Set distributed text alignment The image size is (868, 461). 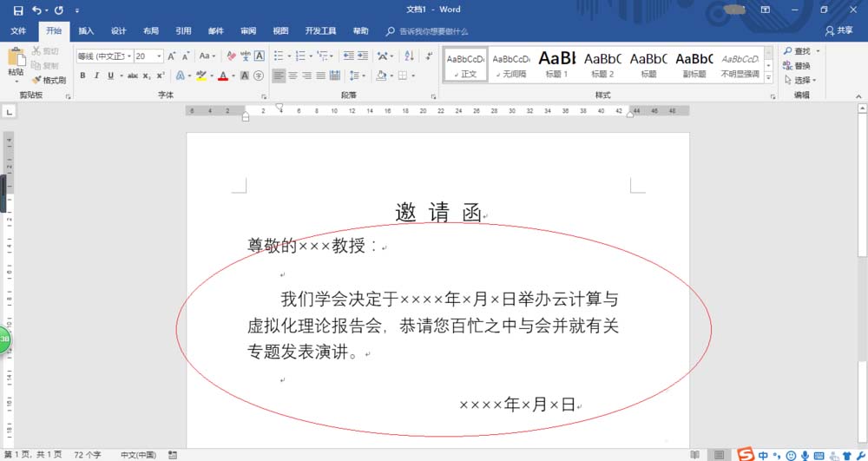click(x=335, y=76)
